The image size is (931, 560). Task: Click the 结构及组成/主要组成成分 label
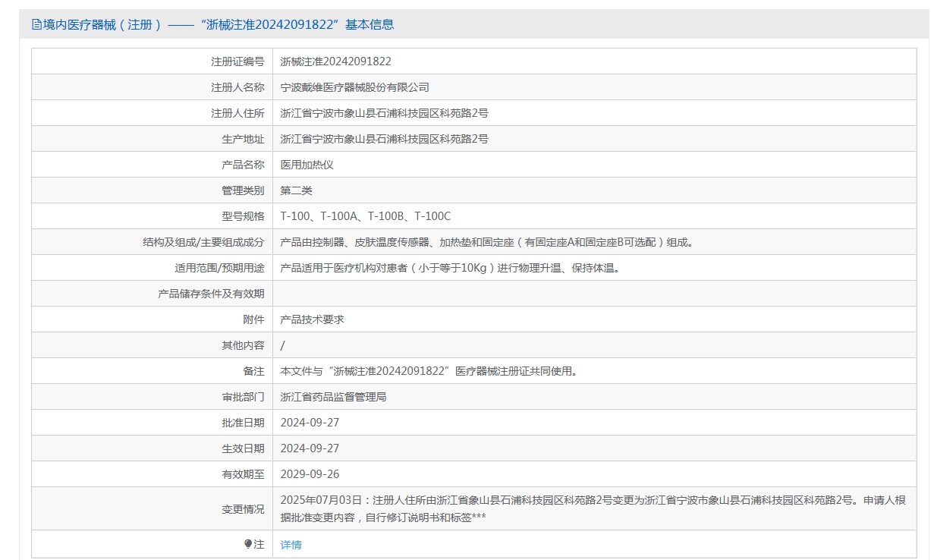point(203,242)
